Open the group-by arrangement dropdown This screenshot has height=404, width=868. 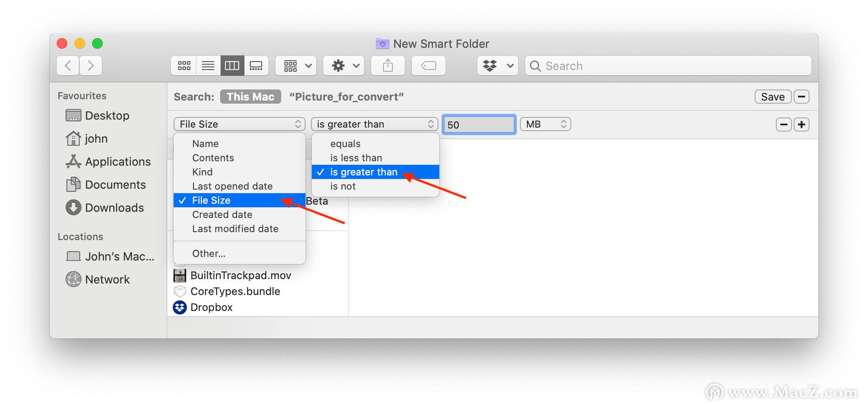click(x=296, y=66)
